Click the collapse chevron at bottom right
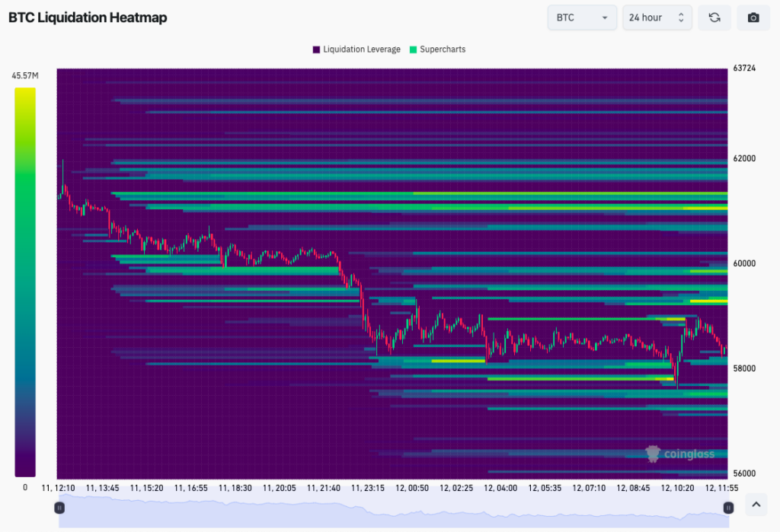This screenshot has width=780, height=532. pos(756,505)
